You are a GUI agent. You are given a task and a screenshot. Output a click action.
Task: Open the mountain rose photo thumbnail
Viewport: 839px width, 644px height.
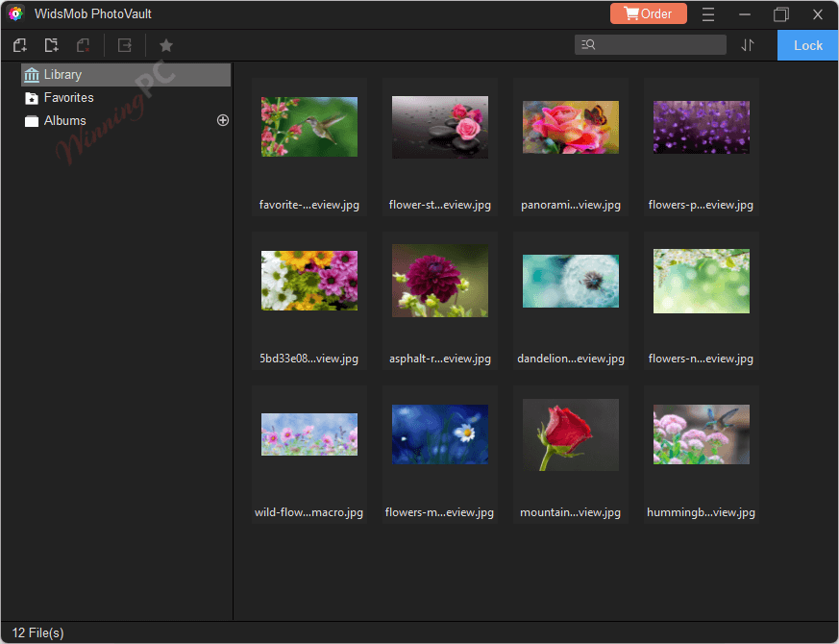tap(570, 434)
